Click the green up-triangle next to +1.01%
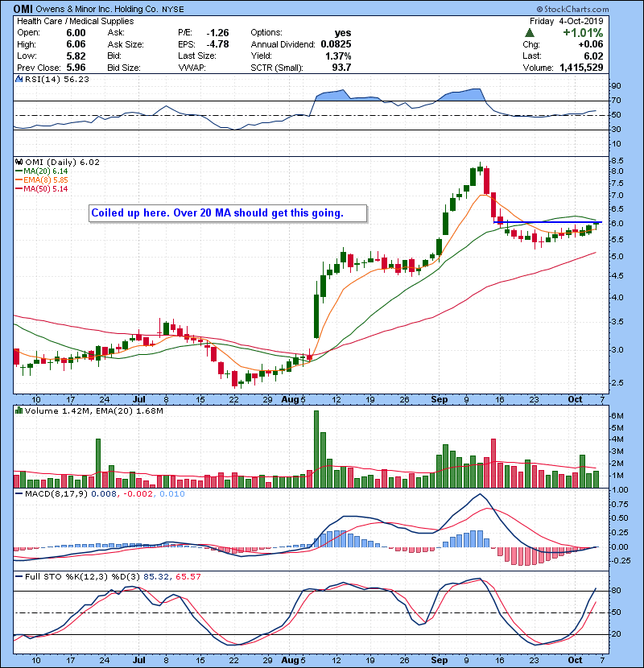This screenshot has width=644, height=668. point(530,33)
